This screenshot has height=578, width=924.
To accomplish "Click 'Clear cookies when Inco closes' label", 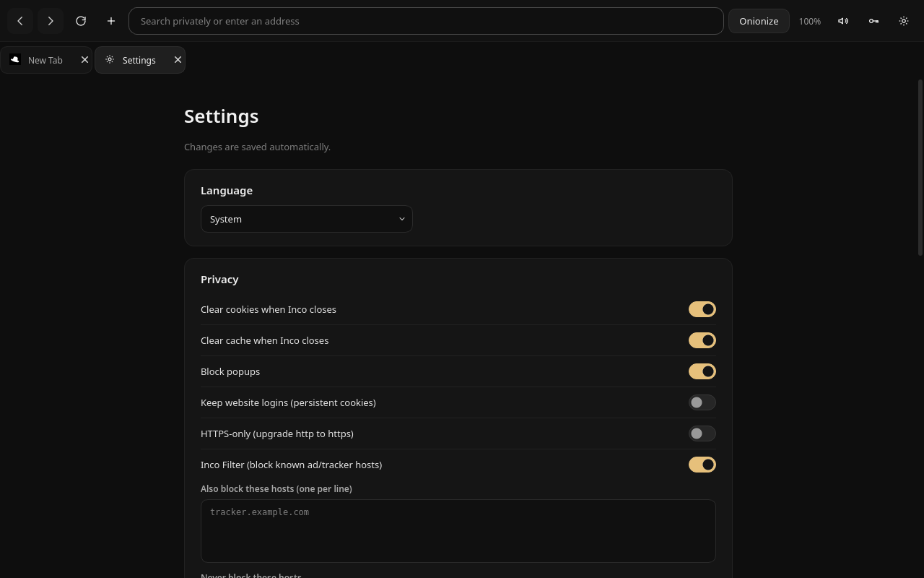I will [269, 309].
